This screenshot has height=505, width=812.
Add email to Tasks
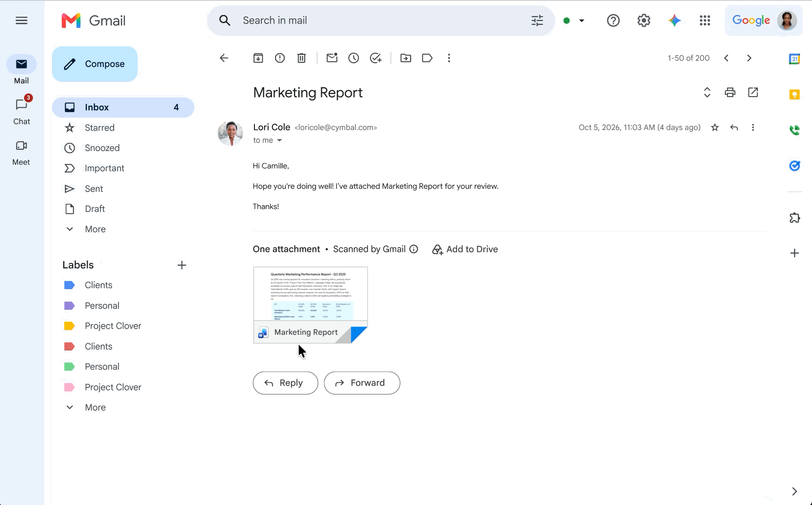point(376,58)
